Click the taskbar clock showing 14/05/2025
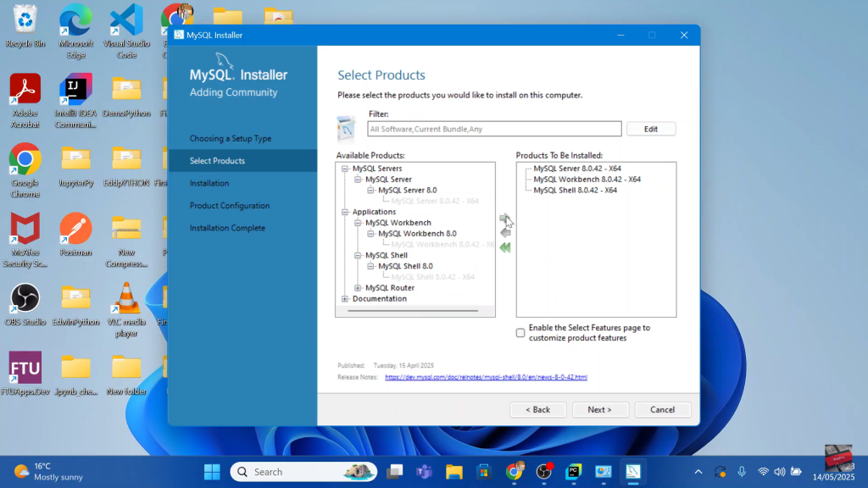Screen dimensions: 868x488 [834, 472]
